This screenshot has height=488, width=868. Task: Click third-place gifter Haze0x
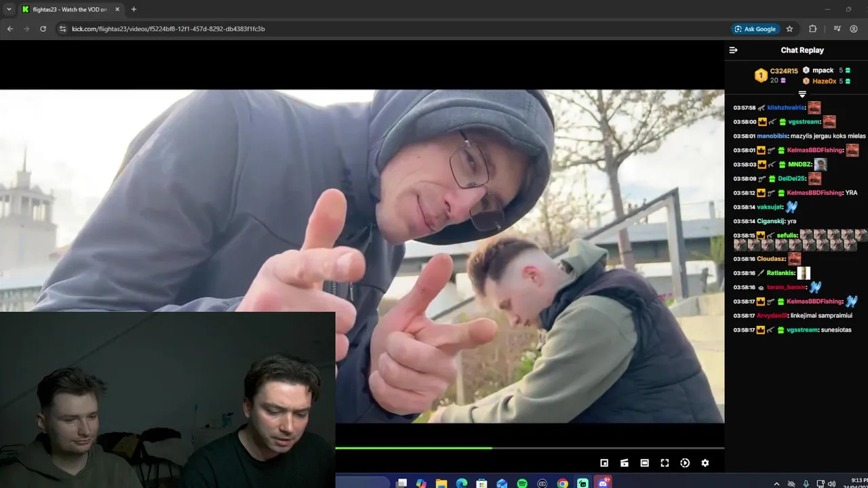(824, 81)
